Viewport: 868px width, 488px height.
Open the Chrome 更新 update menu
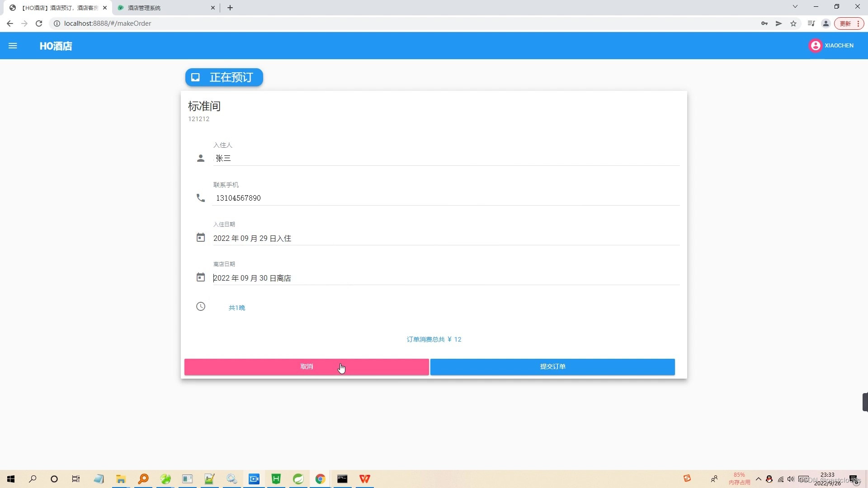point(849,23)
